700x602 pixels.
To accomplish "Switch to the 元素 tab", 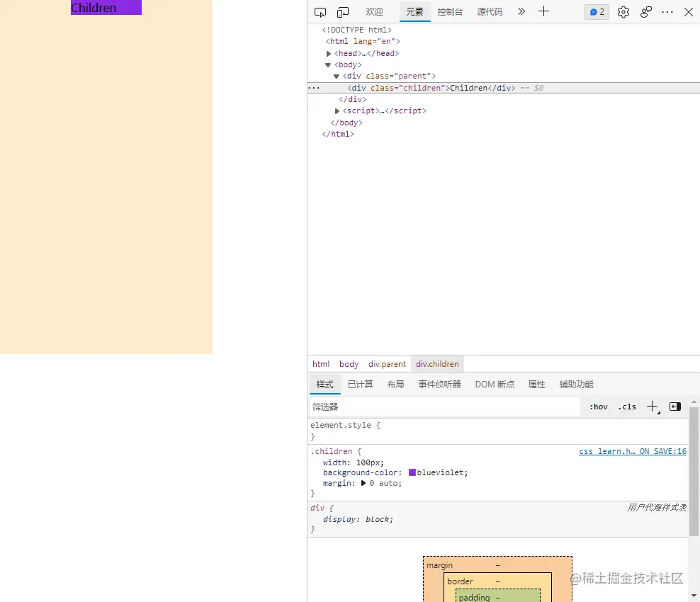I will pyautogui.click(x=414, y=12).
